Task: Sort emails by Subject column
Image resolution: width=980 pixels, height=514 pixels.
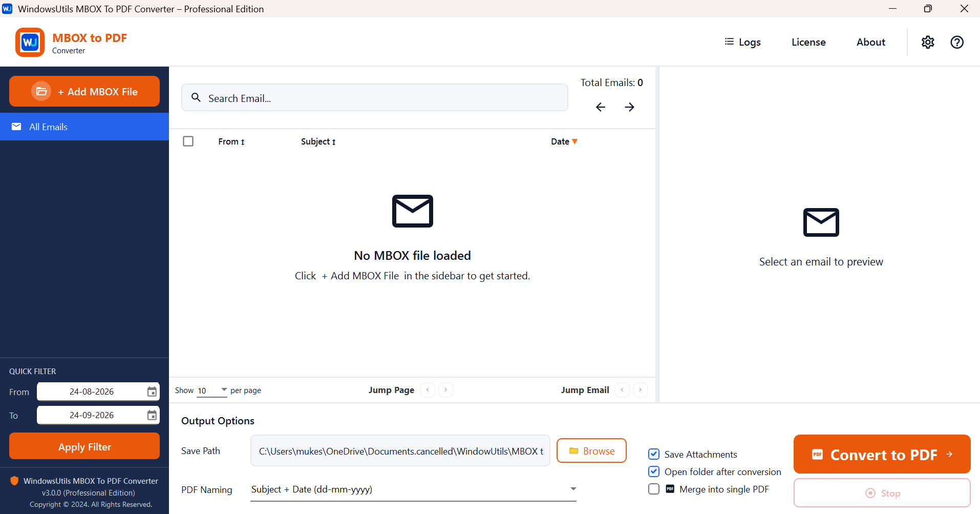Action: coord(318,141)
